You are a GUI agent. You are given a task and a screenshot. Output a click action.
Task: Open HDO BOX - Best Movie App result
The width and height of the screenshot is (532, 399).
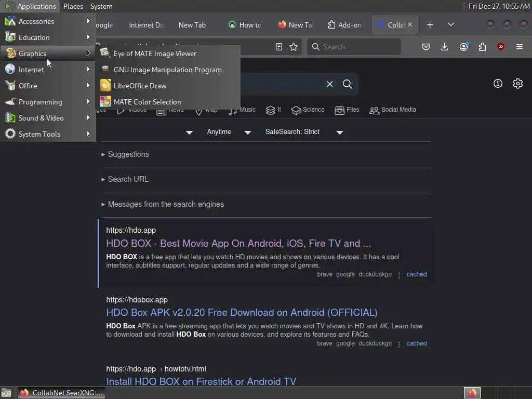tap(238, 243)
